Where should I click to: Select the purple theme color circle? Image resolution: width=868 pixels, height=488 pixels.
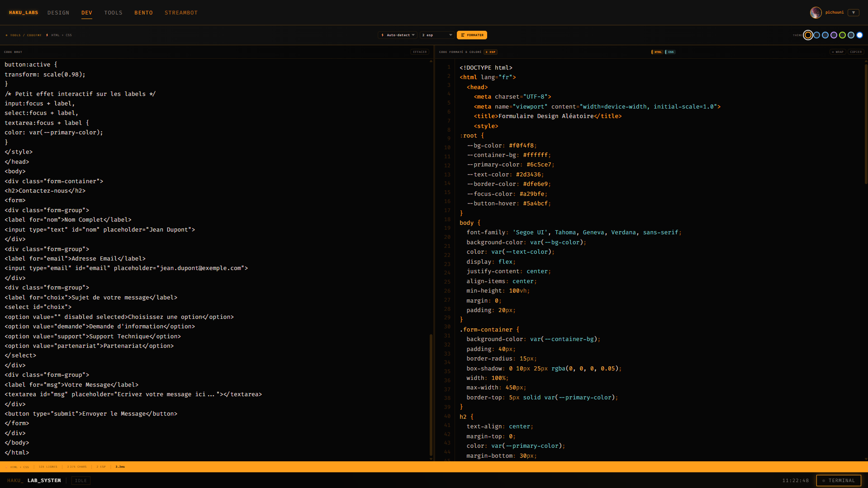pos(834,35)
